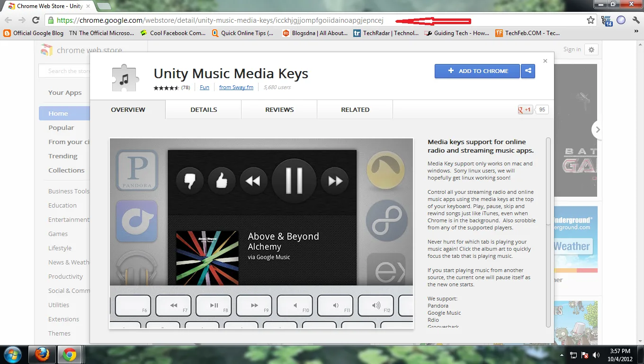Open the settings gear next to Sign in

pyautogui.click(x=591, y=49)
